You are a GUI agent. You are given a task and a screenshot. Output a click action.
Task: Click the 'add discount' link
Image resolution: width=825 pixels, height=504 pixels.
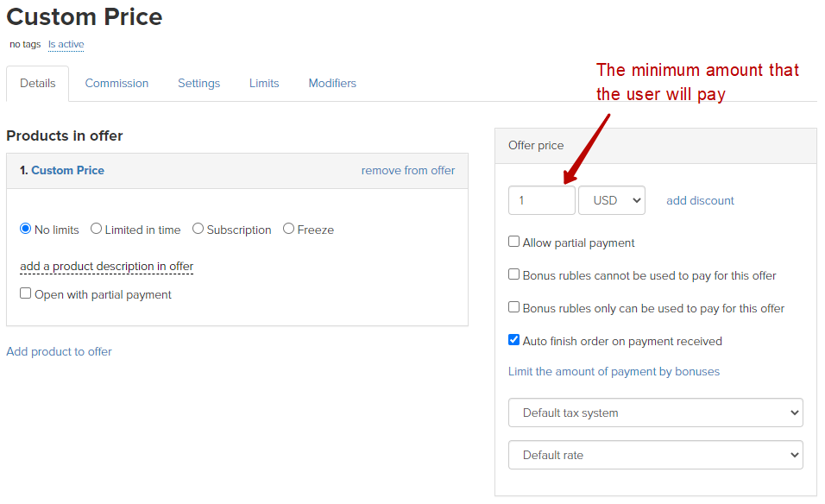[x=700, y=201]
